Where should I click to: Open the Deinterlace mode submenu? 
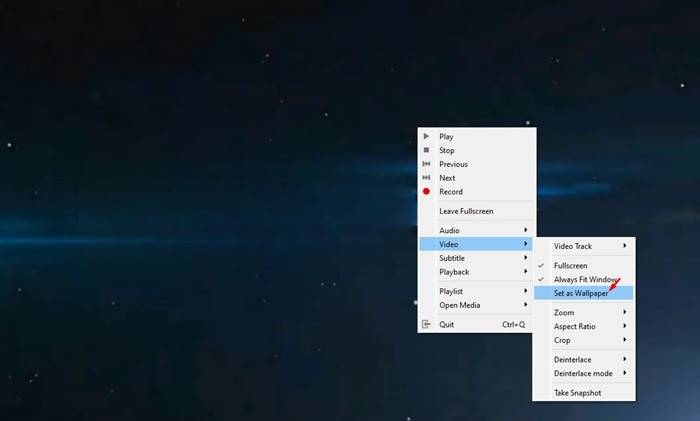(584, 373)
